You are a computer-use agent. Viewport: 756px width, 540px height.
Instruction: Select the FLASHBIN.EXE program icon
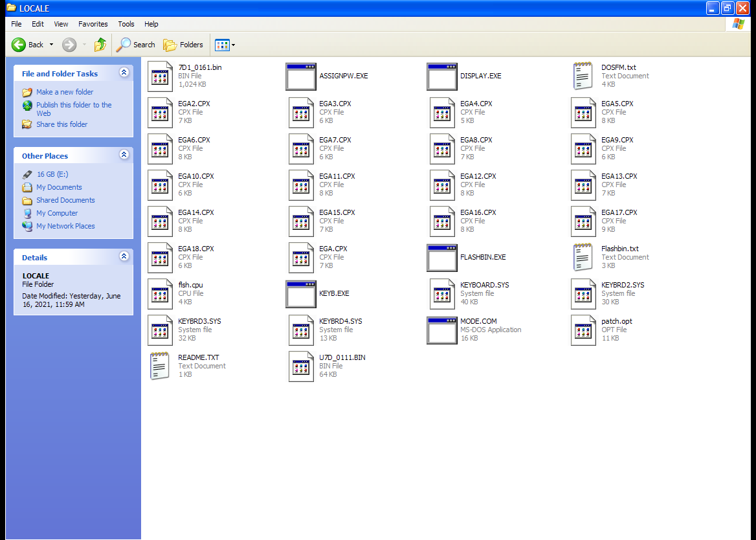[442, 258]
